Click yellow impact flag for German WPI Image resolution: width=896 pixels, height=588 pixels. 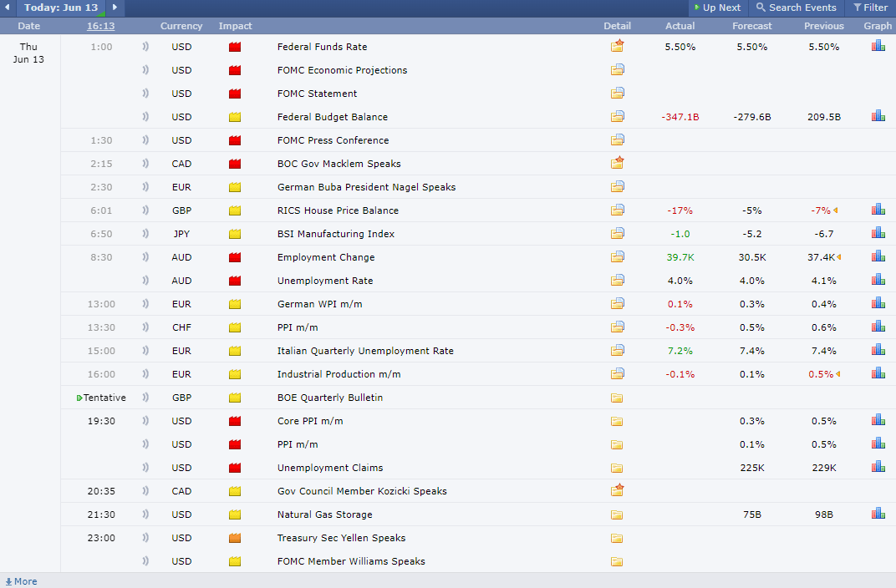click(235, 304)
